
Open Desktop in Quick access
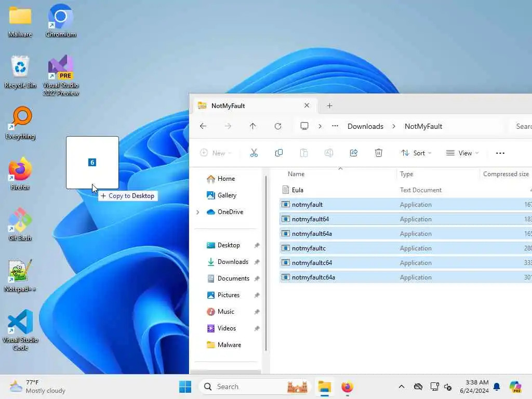[229, 245]
